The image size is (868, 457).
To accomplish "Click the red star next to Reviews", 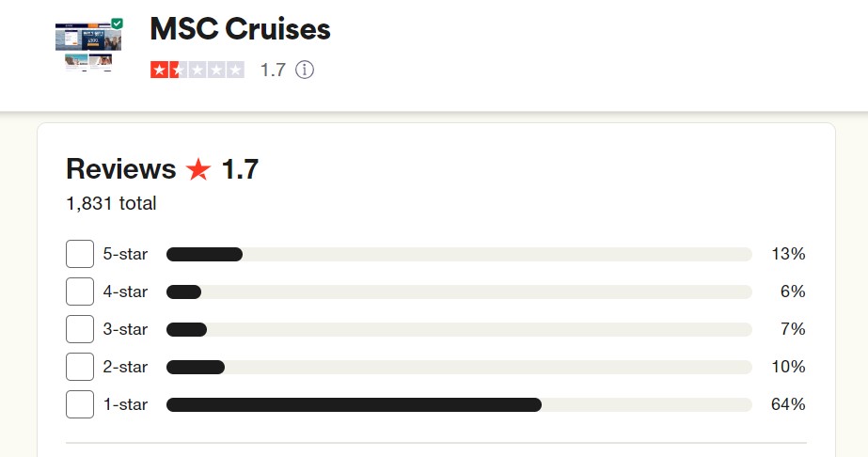I will [x=198, y=169].
